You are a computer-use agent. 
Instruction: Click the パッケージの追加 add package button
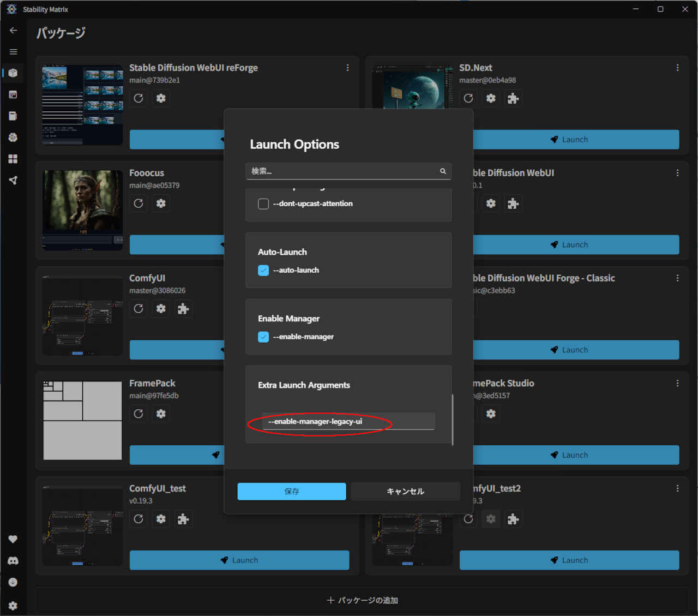tap(362, 601)
